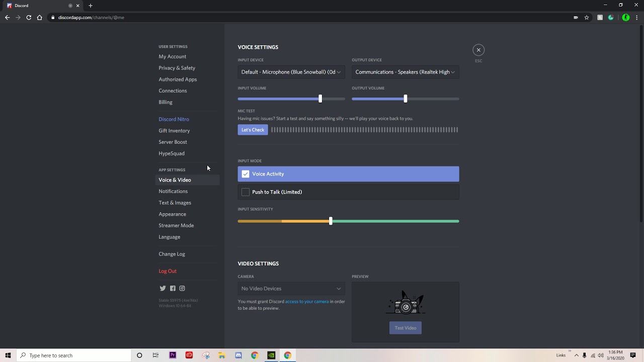This screenshot has height=362, width=644.
Task: Click the camera permission icon in address bar
Action: [x=576, y=17]
